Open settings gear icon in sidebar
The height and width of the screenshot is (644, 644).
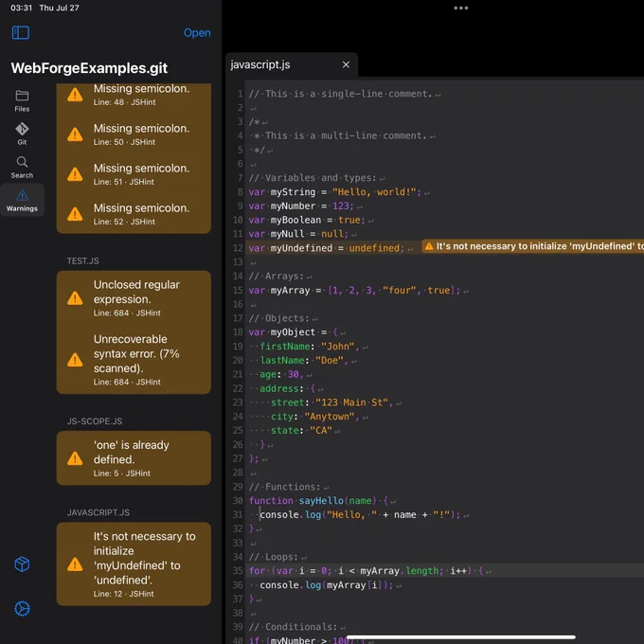point(22,608)
